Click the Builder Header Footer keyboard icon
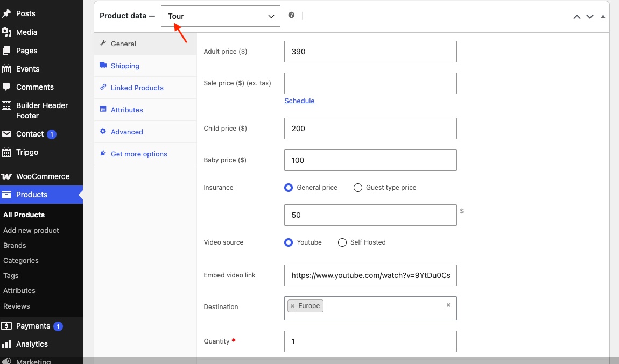The width and height of the screenshot is (619, 364). click(x=6, y=105)
